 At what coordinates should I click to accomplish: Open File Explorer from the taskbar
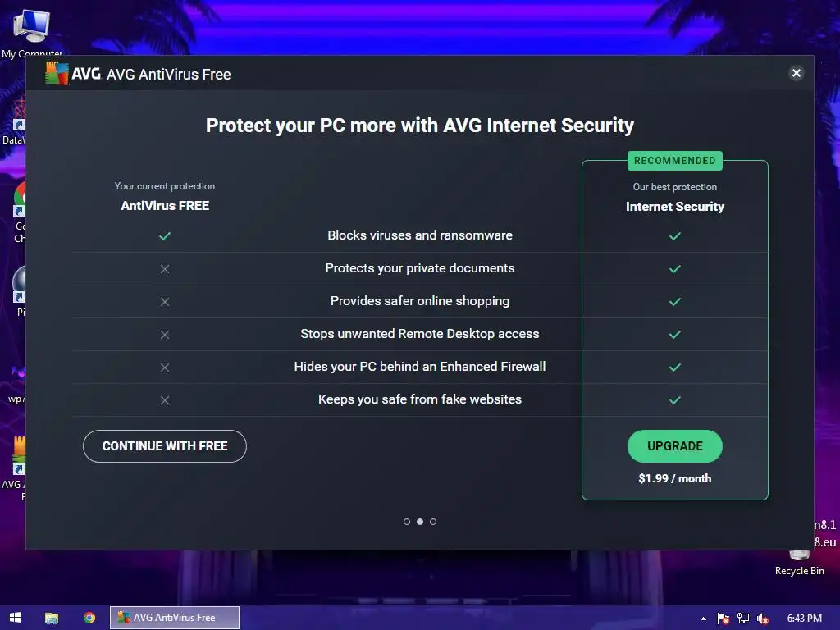[x=52, y=618]
